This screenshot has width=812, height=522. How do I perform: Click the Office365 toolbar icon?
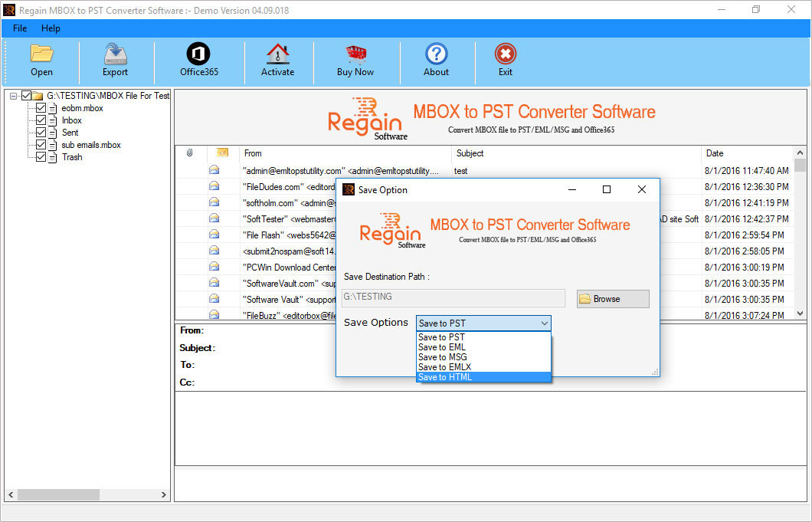click(198, 54)
